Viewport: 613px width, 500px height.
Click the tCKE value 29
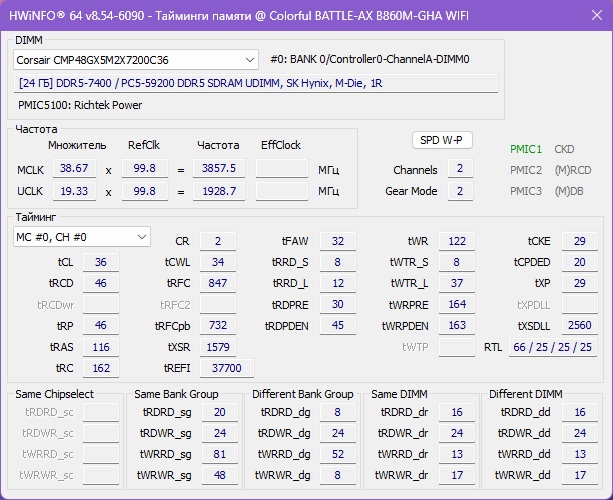tap(580, 241)
